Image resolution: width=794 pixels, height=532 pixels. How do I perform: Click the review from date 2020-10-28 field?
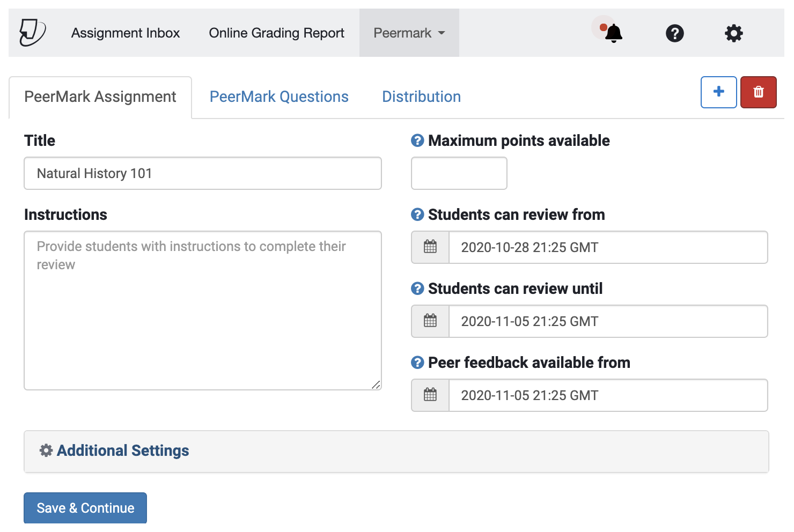click(x=608, y=247)
